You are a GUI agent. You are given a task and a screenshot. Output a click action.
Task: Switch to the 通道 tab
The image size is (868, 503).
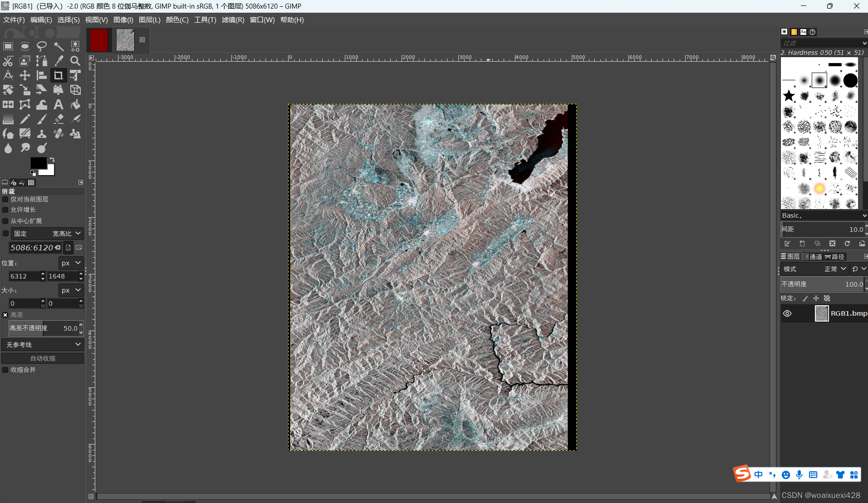tap(812, 257)
